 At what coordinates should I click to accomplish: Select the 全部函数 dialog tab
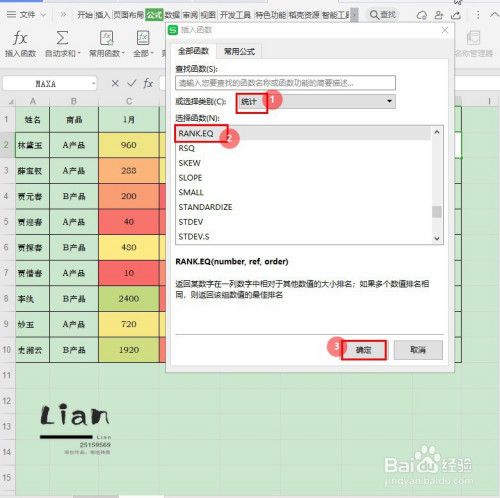coord(193,51)
